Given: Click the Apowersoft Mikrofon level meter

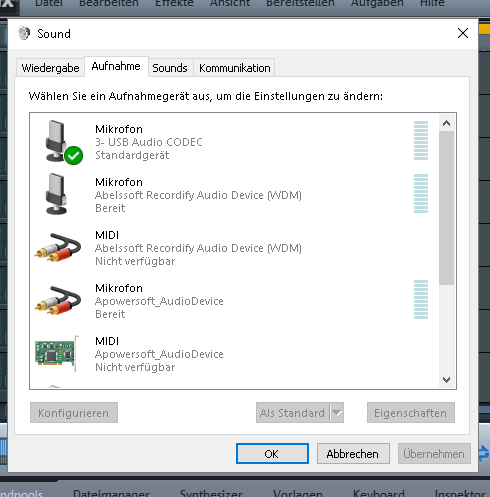Looking at the screenshot, I should [421, 299].
